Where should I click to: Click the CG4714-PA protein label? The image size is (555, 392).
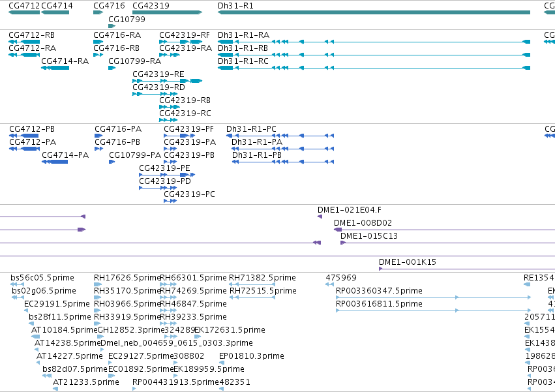tap(65, 155)
